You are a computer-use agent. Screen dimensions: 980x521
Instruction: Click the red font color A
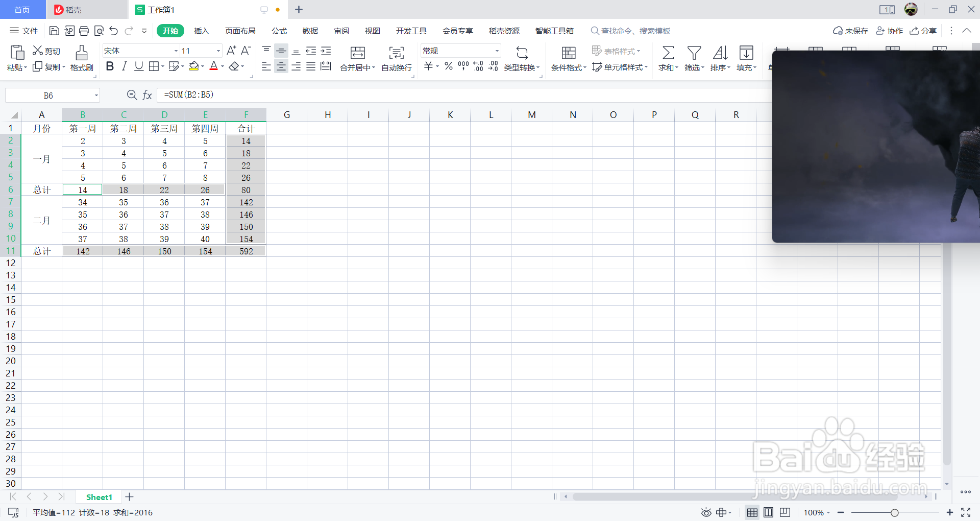point(214,66)
